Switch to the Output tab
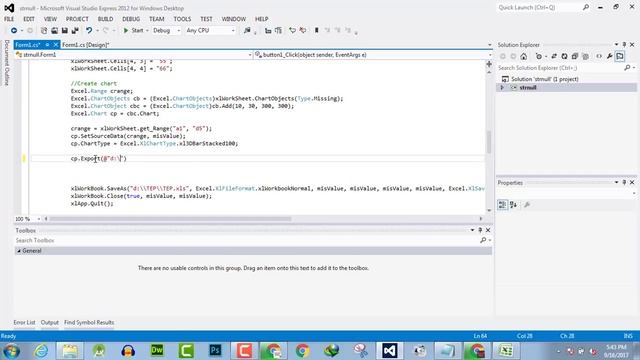 pos(50,322)
